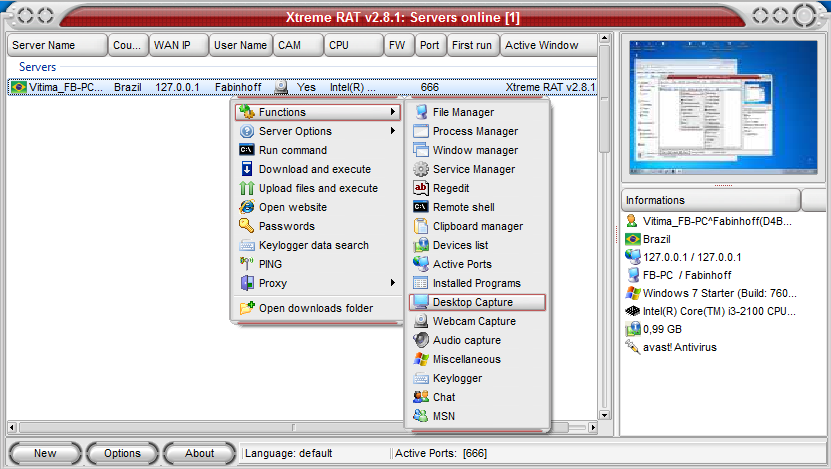Viewport: 831px width, 469px height.
Task: Click the remote desktop preview thumbnail
Action: point(723,108)
